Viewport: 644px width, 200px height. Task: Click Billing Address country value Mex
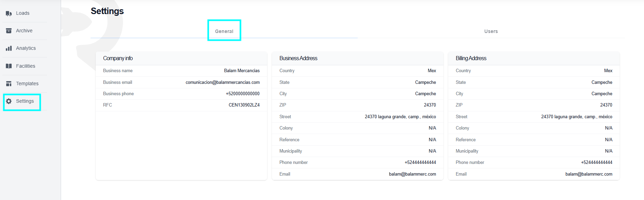click(x=608, y=71)
